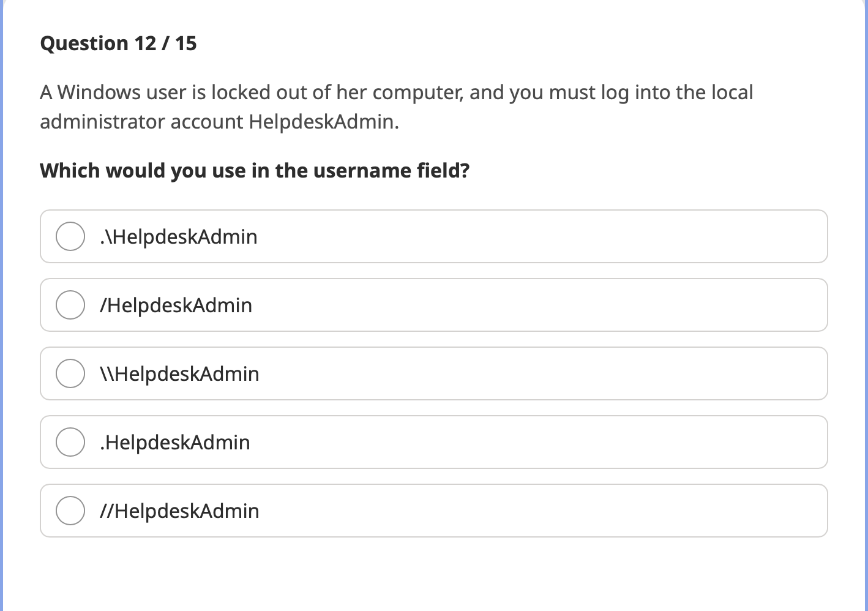Click the /HelpdeskAdmin answer row

[x=433, y=305]
